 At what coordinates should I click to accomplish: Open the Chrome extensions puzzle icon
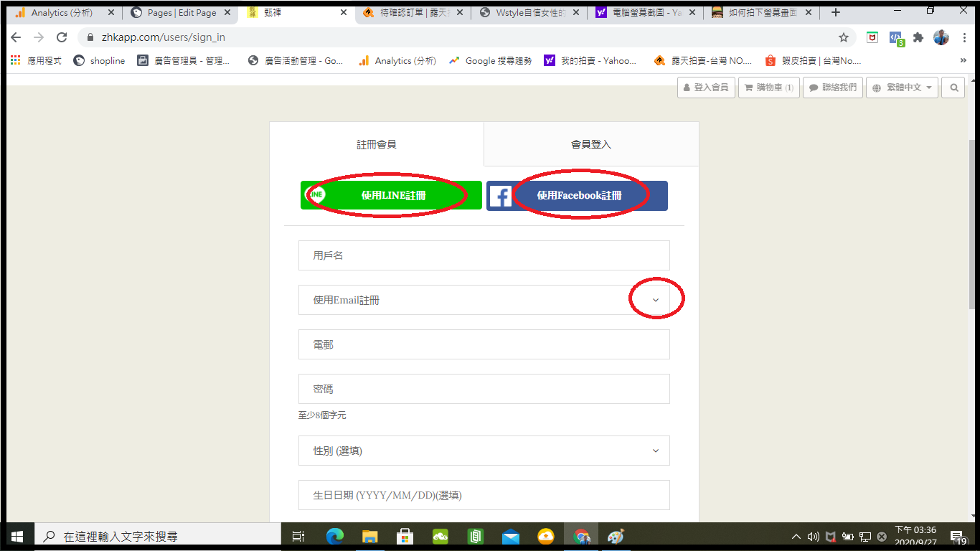point(918,37)
